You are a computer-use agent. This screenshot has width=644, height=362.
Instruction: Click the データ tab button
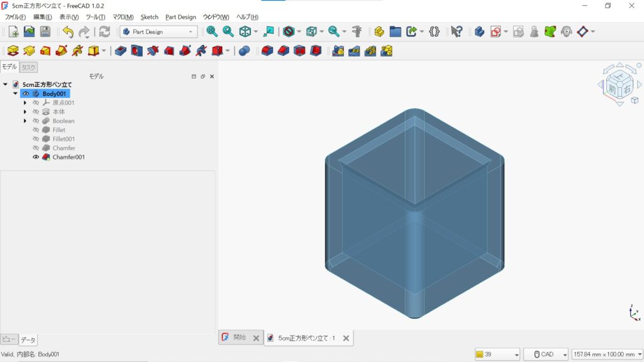[x=28, y=340]
